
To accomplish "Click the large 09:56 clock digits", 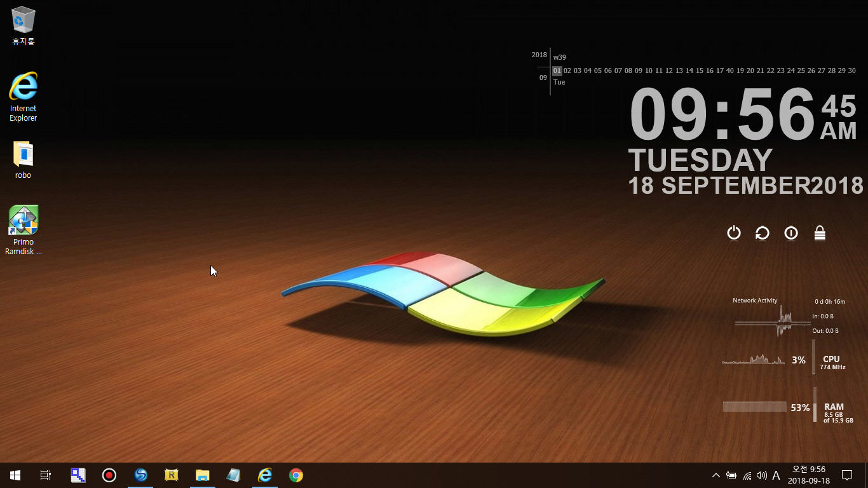I will tap(722, 114).
